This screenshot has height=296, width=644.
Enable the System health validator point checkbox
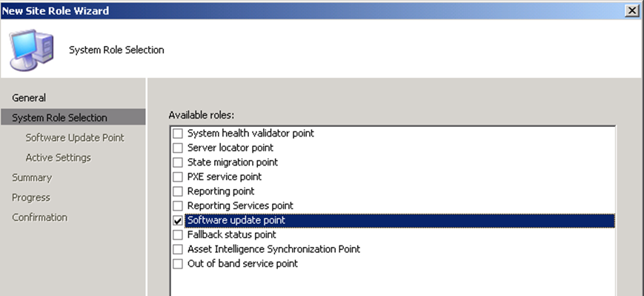177,134
